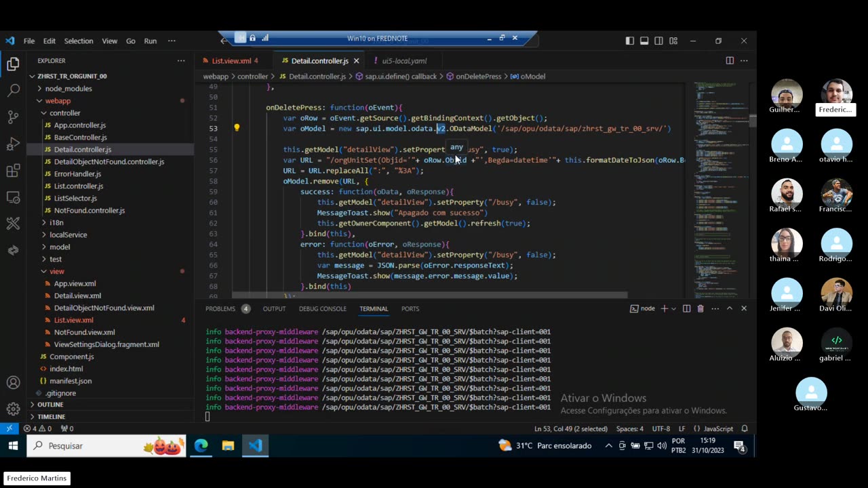Click the lightbulb code action on line 53

tap(237, 127)
